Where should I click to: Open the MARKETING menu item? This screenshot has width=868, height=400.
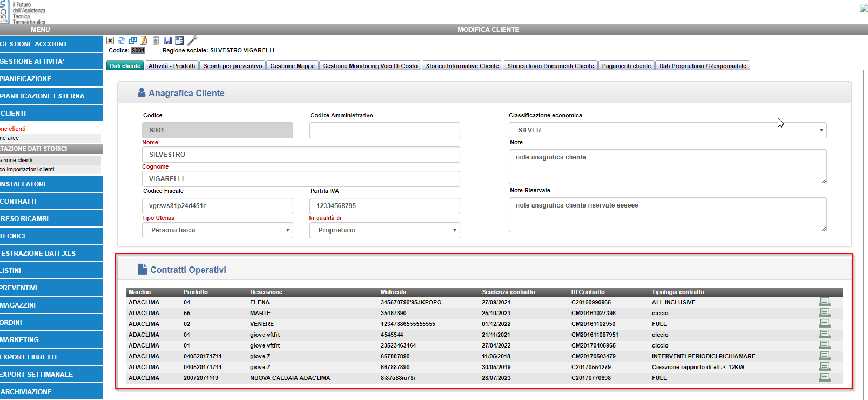pos(51,340)
